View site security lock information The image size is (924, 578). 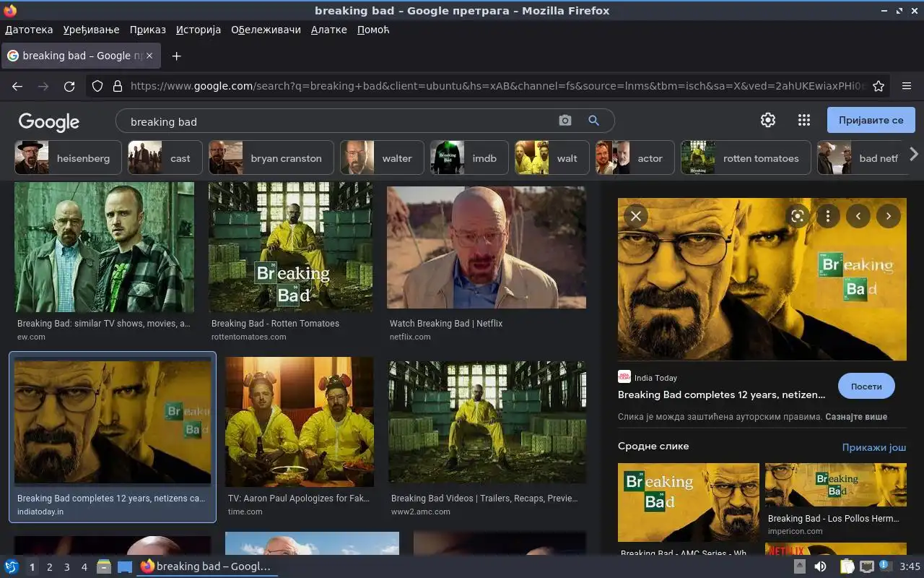pyautogui.click(x=118, y=86)
